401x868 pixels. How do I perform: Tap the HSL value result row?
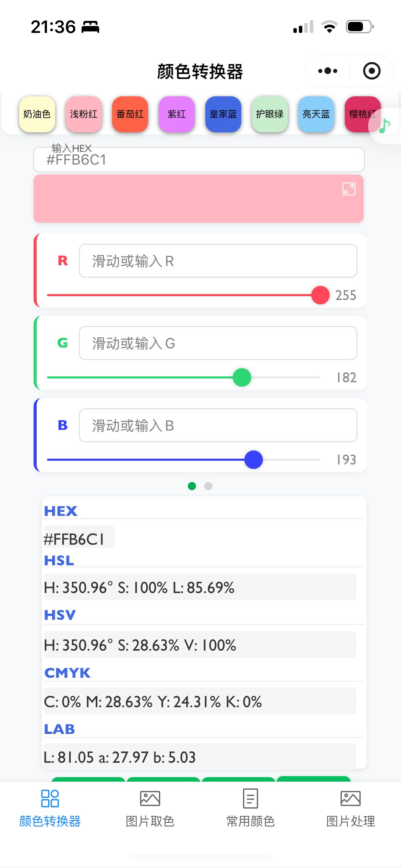pyautogui.click(x=200, y=587)
